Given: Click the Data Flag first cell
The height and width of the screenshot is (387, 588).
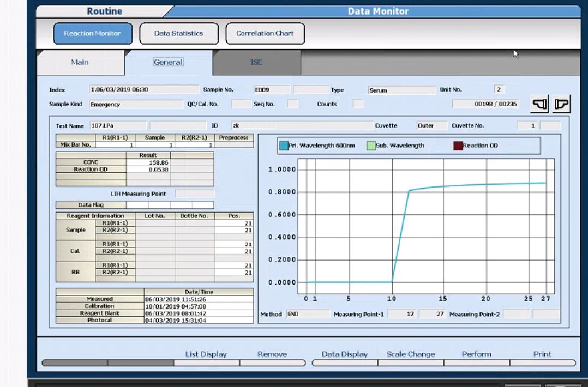Looking at the screenshot, I should (137, 205).
